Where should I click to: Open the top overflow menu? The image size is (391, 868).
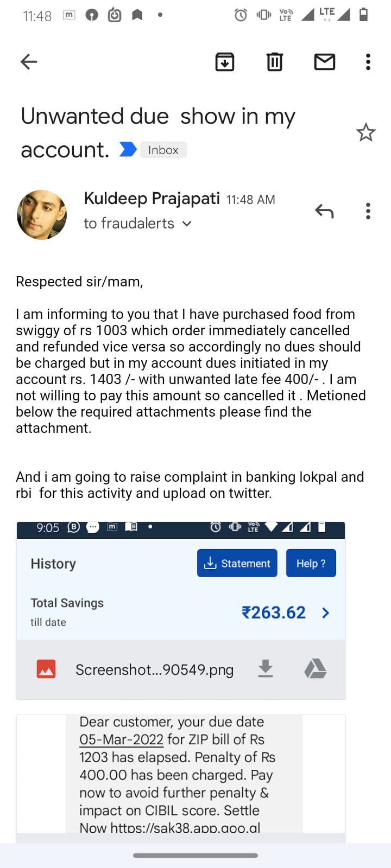(x=368, y=62)
